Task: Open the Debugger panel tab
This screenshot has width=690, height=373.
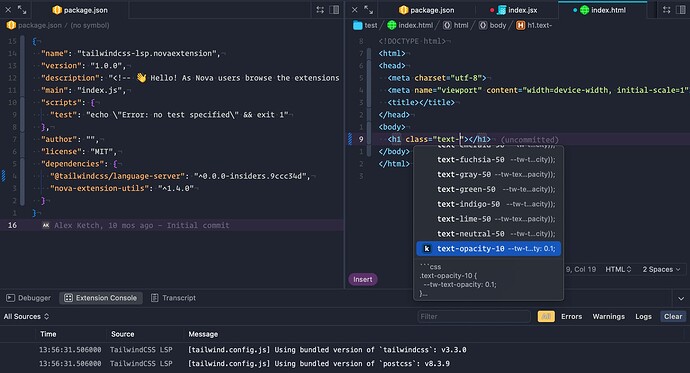Action: (28, 298)
